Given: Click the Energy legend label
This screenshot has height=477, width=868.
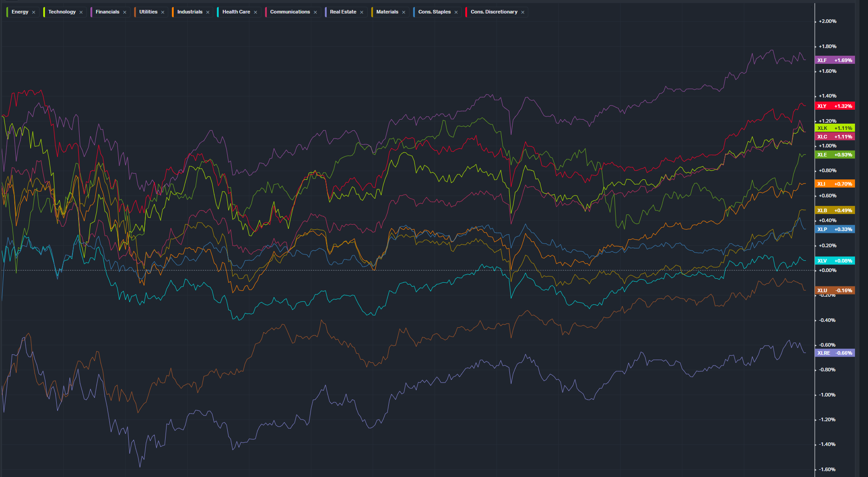Looking at the screenshot, I should point(20,12).
